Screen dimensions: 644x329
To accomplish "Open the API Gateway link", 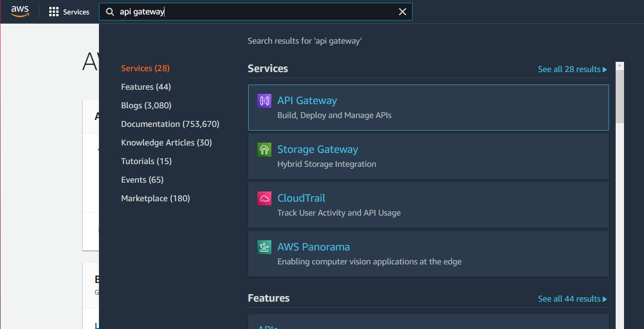I will pyautogui.click(x=307, y=101).
